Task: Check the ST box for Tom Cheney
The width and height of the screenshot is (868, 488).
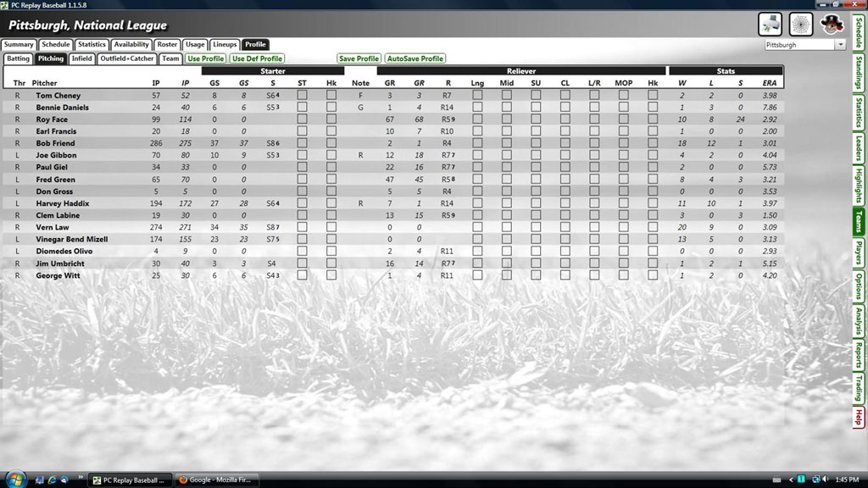Action: point(302,96)
